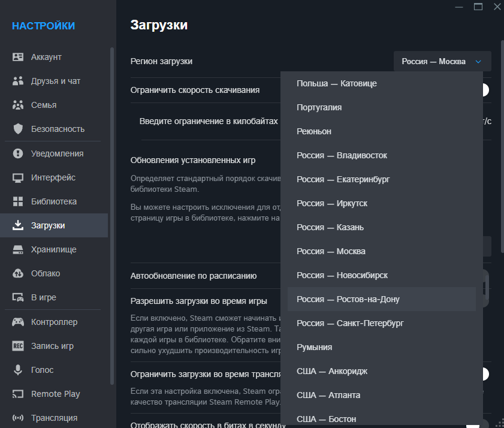
Task: Switch to Уведомления settings
Action: (x=54, y=153)
